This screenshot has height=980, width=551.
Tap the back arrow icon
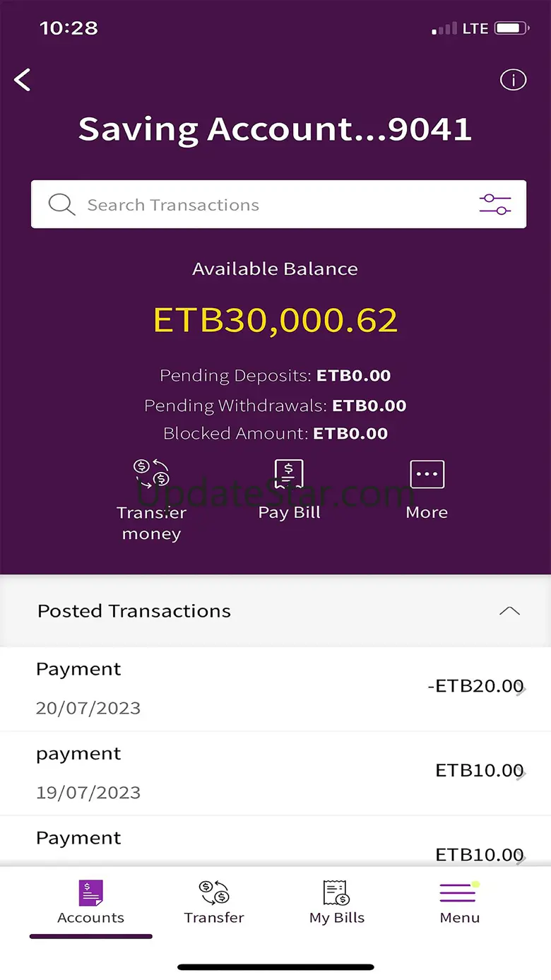point(23,80)
